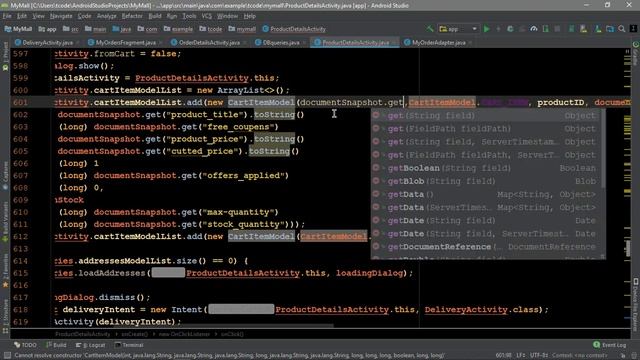Image resolution: width=640 pixels, height=360 pixels.
Task: Open the TODO tool window button
Action: point(25,345)
